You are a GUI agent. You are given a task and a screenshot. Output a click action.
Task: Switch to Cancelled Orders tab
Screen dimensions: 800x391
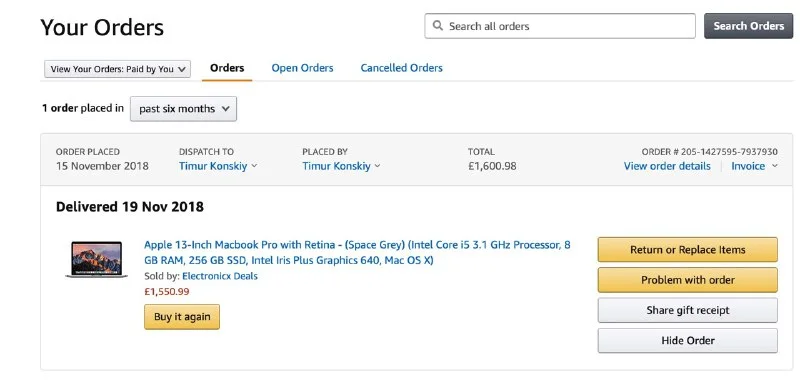[x=402, y=68]
